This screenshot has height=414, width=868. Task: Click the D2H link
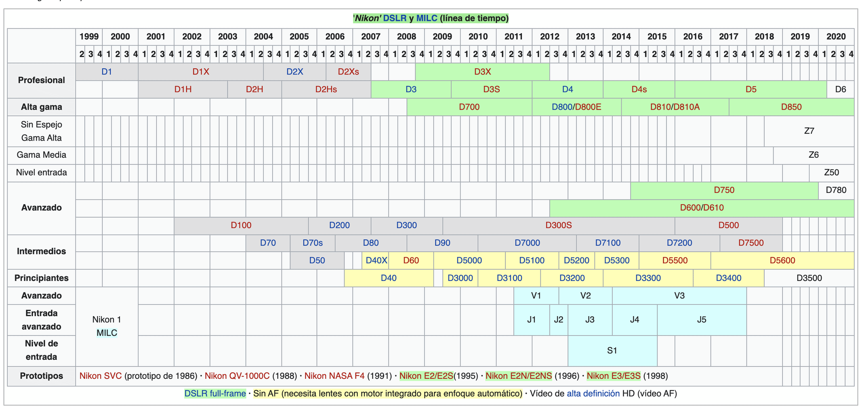click(x=254, y=89)
